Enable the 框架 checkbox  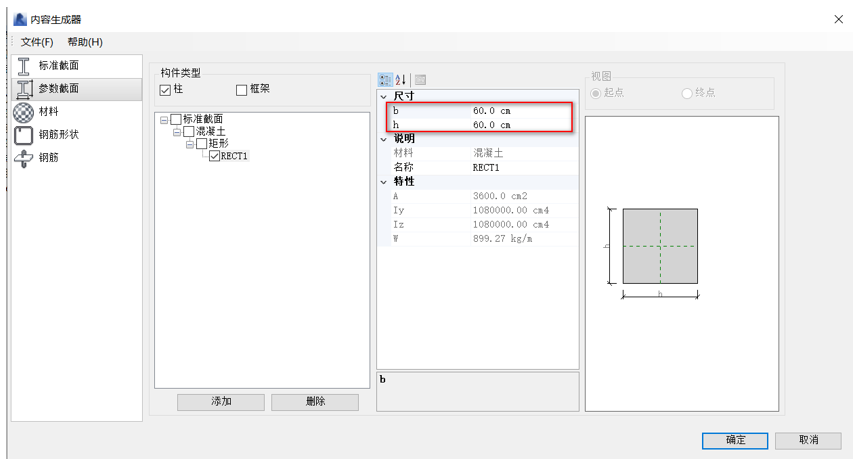click(x=241, y=90)
